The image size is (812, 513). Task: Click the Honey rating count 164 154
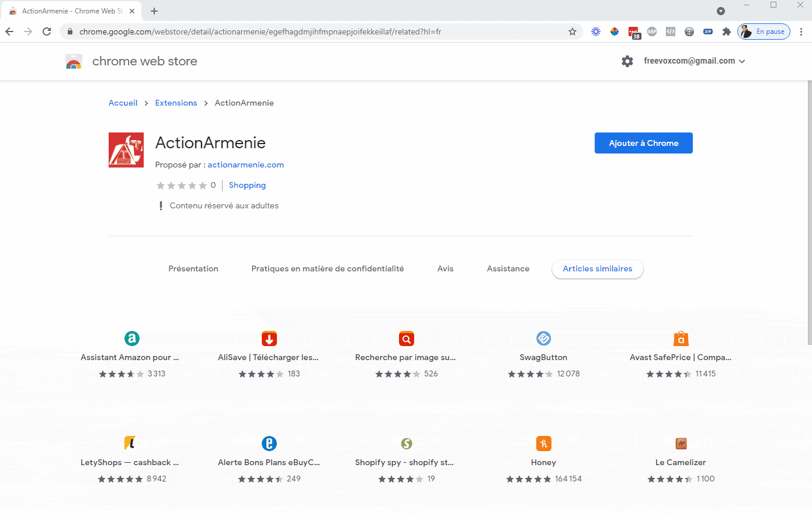coord(568,479)
